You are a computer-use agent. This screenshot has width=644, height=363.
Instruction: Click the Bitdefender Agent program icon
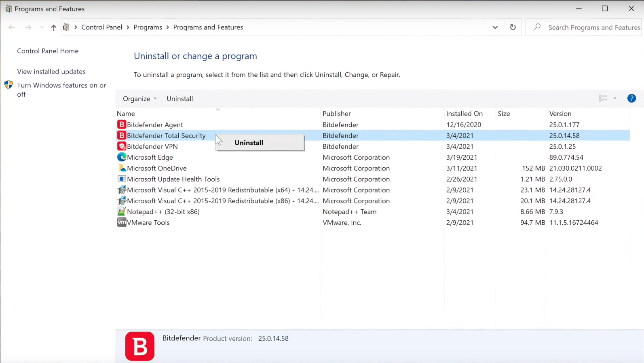121,125
